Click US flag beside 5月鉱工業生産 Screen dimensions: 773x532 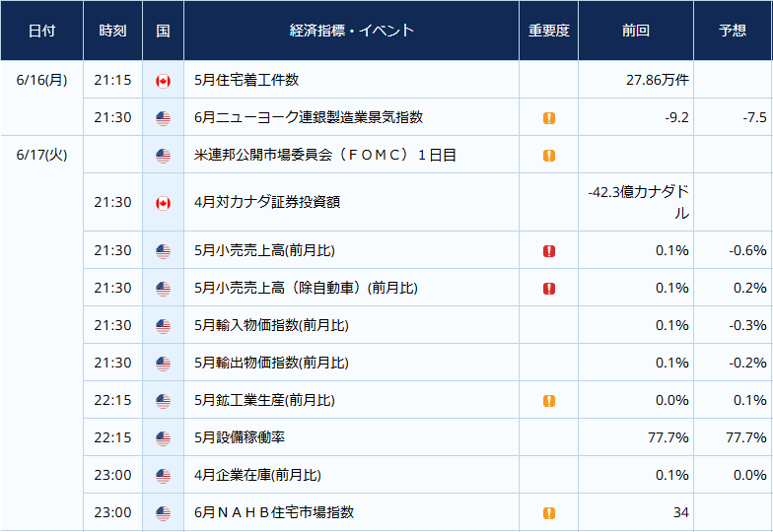coord(164,401)
